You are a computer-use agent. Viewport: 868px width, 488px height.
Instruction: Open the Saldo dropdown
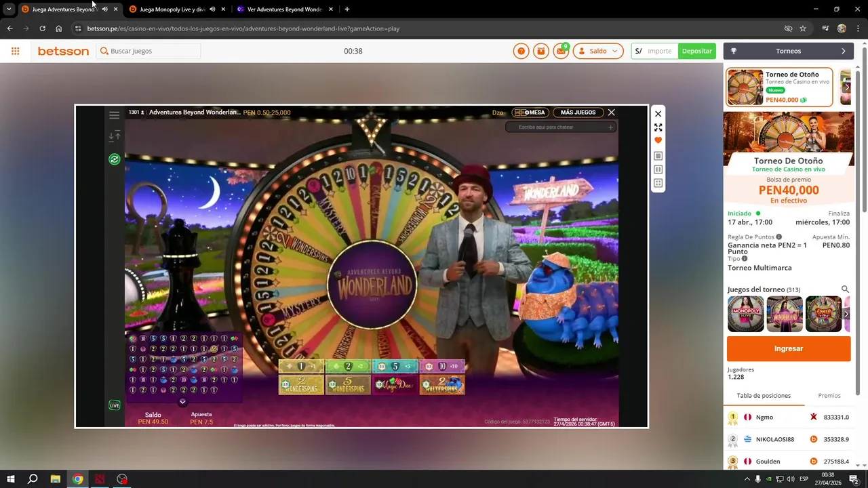[x=597, y=51]
